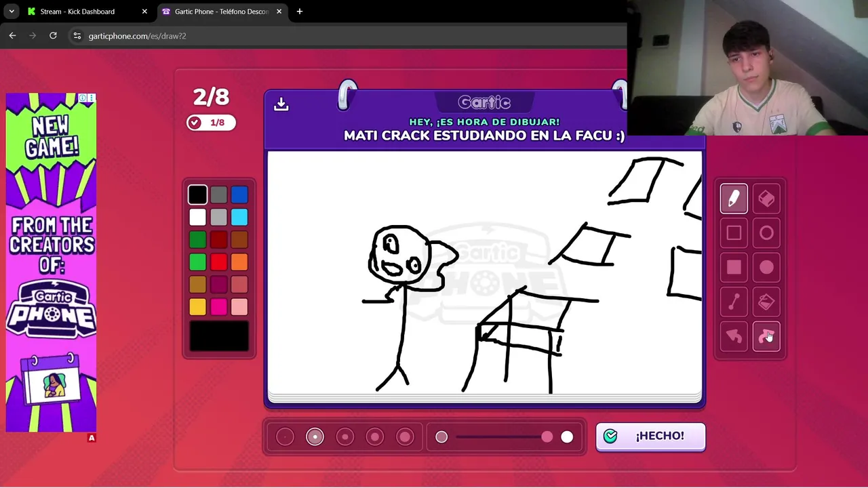868x488 pixels.
Task: Go back in browser history
Action: pos(12,36)
